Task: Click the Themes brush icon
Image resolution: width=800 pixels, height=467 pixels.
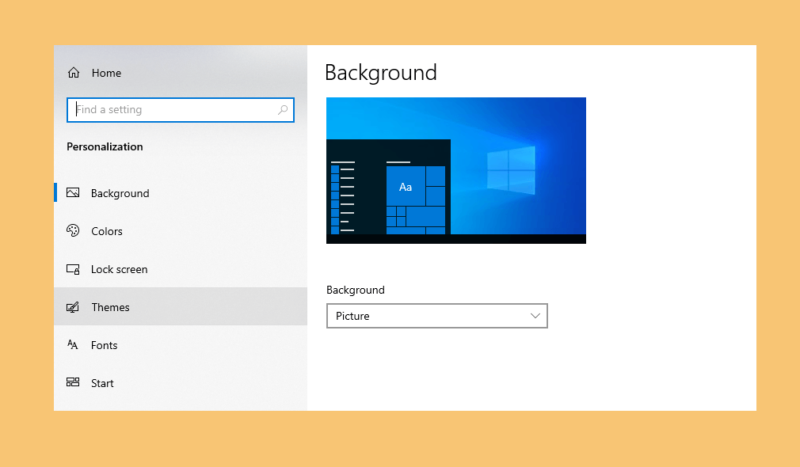Action: click(x=73, y=307)
